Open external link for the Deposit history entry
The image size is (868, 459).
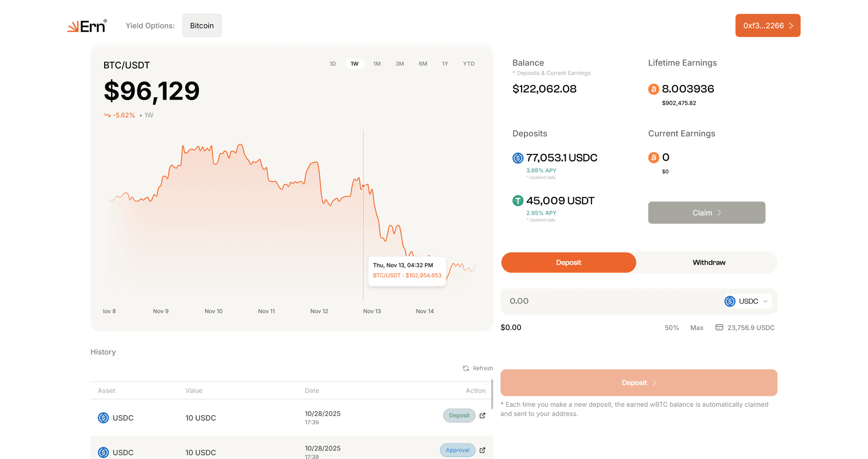coord(482,416)
